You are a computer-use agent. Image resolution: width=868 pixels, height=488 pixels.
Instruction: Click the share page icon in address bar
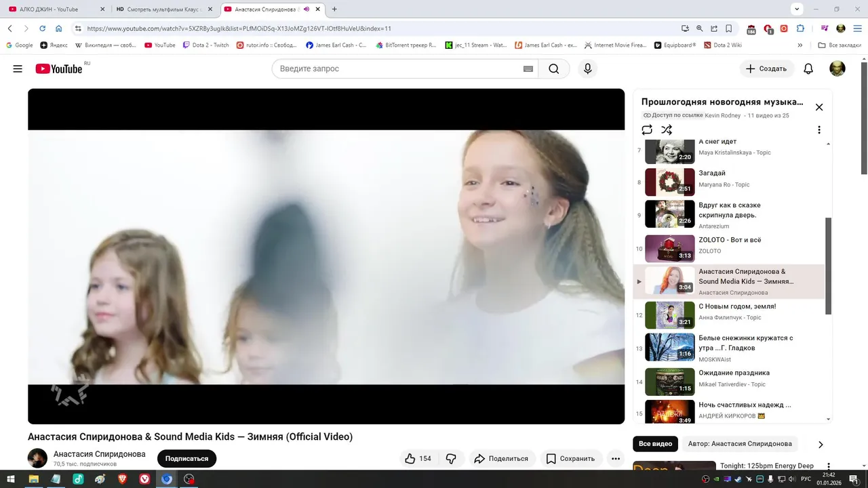714,28
